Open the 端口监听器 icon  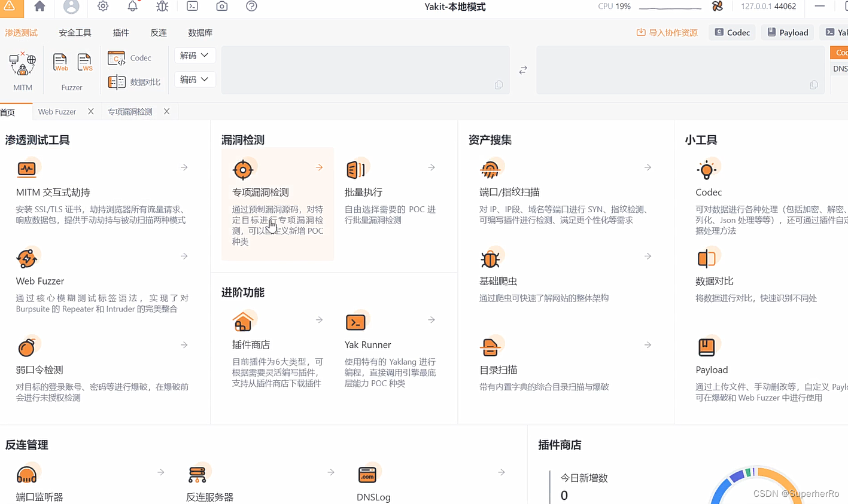point(27,475)
